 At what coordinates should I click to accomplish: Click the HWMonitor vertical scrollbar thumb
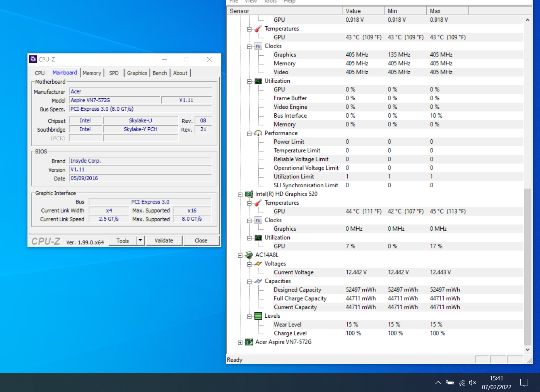(x=528, y=267)
